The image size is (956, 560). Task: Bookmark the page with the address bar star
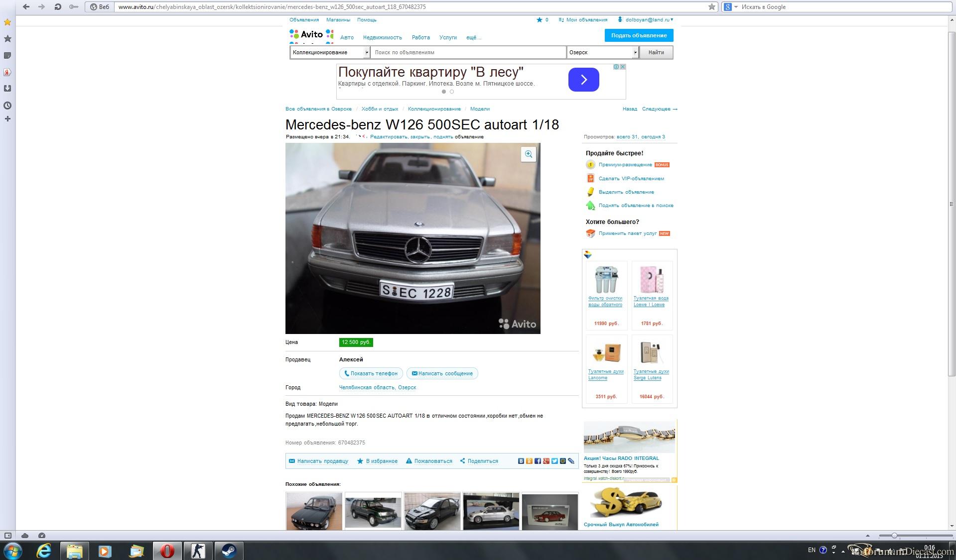[712, 7]
